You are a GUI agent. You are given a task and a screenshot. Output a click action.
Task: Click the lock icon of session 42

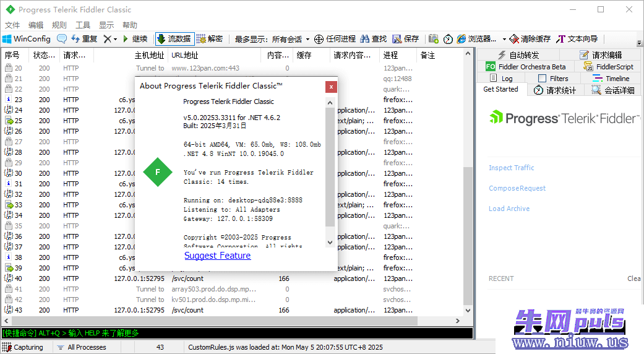[8, 300]
